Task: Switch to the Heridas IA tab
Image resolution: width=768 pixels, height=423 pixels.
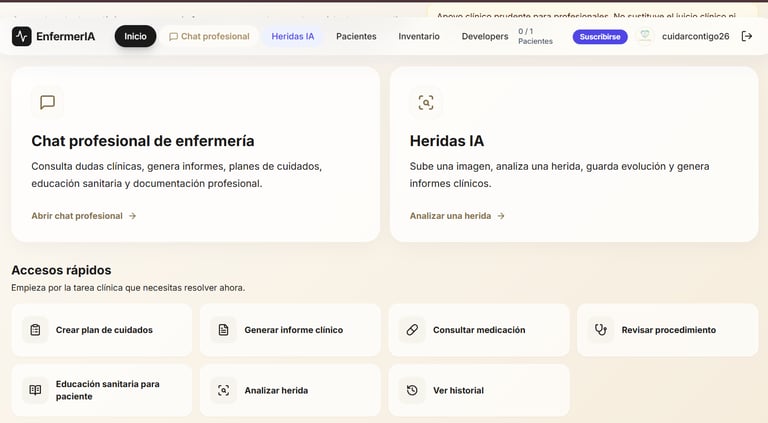Action: [x=293, y=36]
